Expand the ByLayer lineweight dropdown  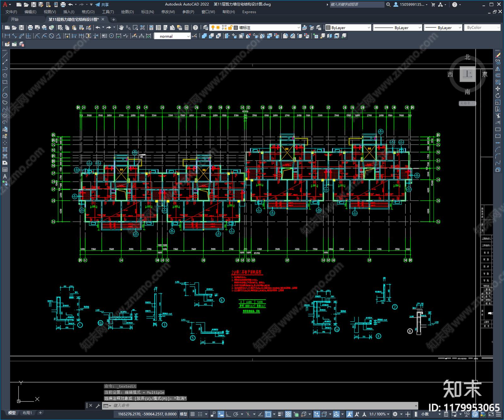460,28
